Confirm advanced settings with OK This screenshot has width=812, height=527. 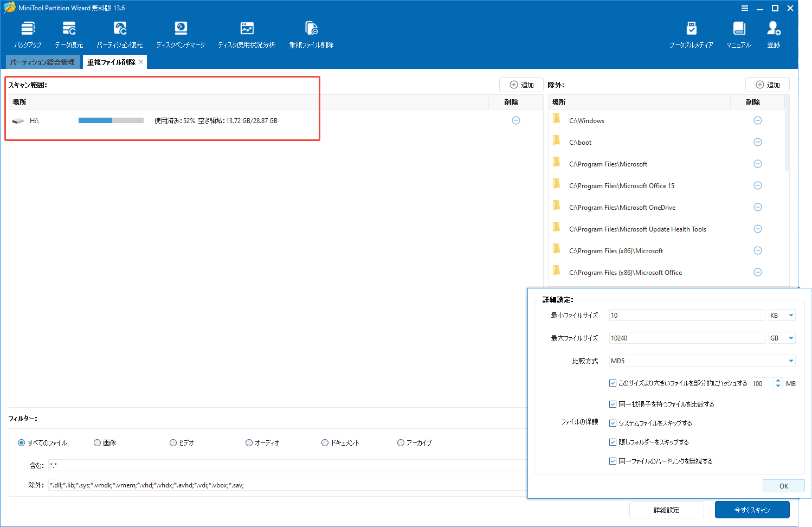coord(783,485)
